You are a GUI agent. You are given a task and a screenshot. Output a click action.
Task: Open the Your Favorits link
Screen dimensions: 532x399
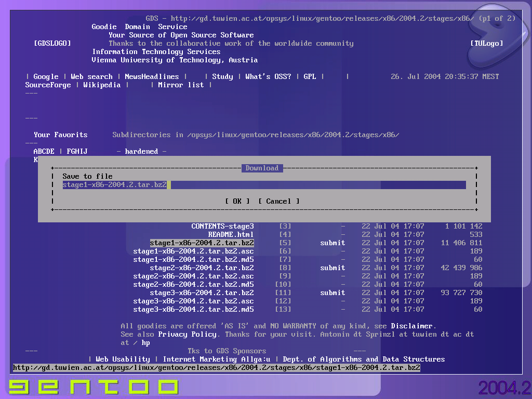(60, 135)
